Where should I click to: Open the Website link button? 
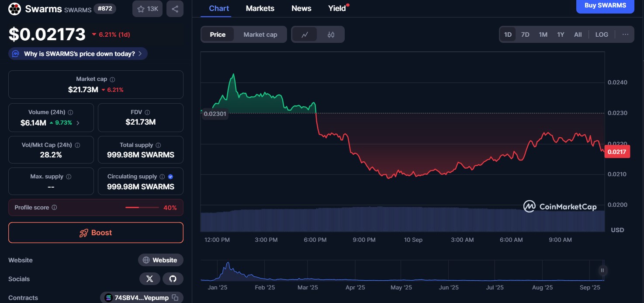click(x=161, y=260)
